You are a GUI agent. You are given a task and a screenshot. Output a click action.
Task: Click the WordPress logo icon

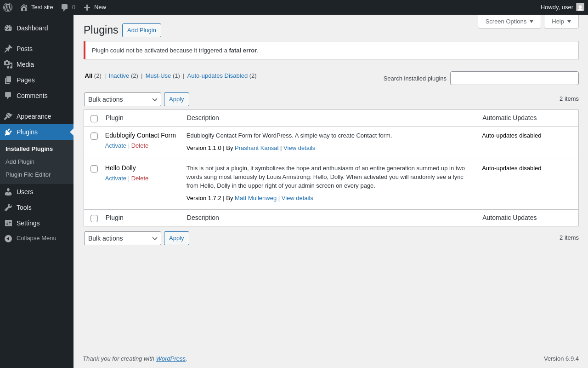(x=8, y=7)
